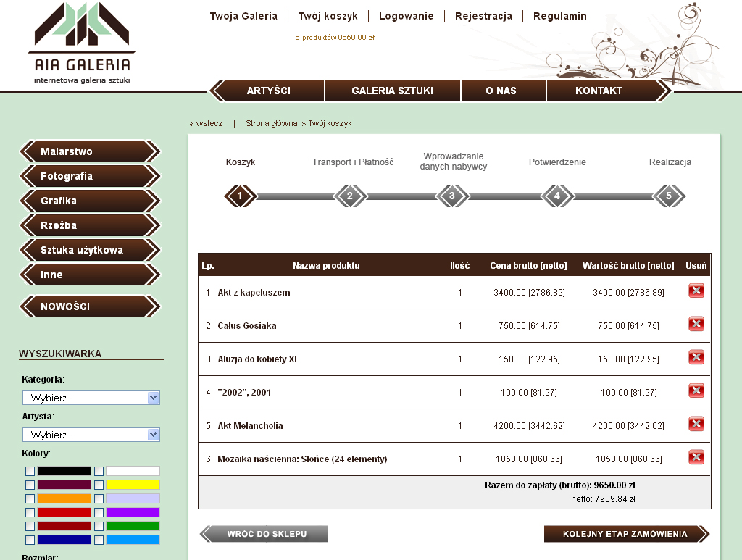Follow the 'Strona główna' breadcrumb link
The image size is (742, 560).
coord(272,123)
